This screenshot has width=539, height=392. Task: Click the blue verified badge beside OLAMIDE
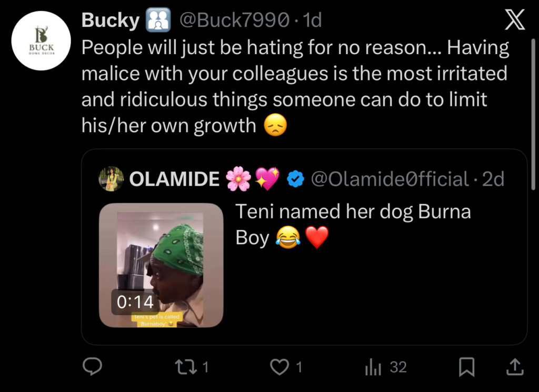point(296,179)
